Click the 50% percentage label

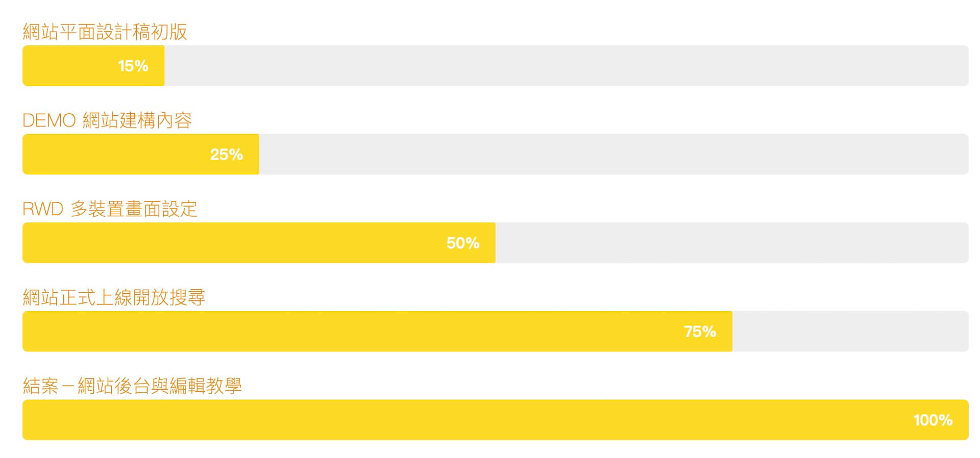tap(463, 243)
